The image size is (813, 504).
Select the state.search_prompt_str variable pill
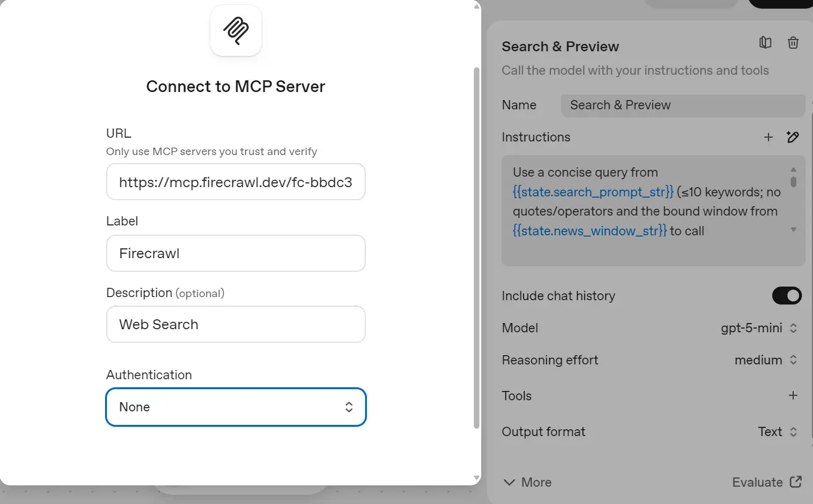591,192
